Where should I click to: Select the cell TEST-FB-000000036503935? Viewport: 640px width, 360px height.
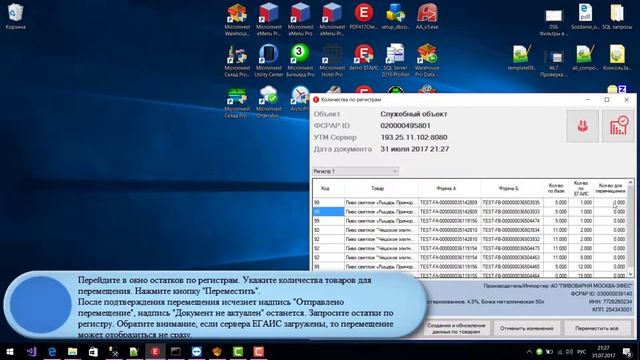(x=511, y=202)
